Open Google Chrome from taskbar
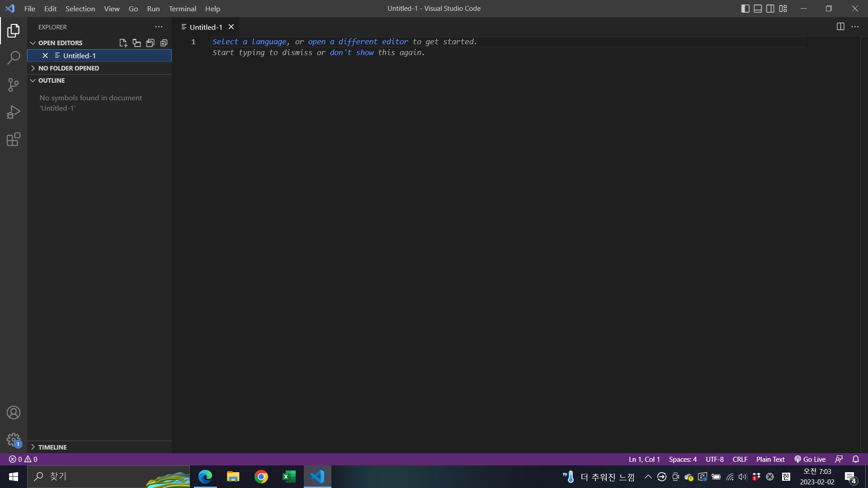The width and height of the screenshot is (868, 488). (261, 477)
